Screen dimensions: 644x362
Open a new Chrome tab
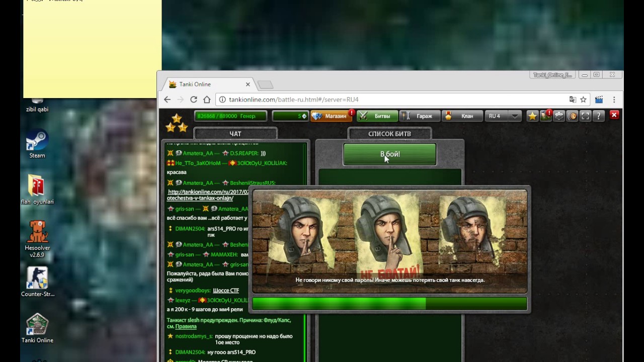(x=265, y=84)
